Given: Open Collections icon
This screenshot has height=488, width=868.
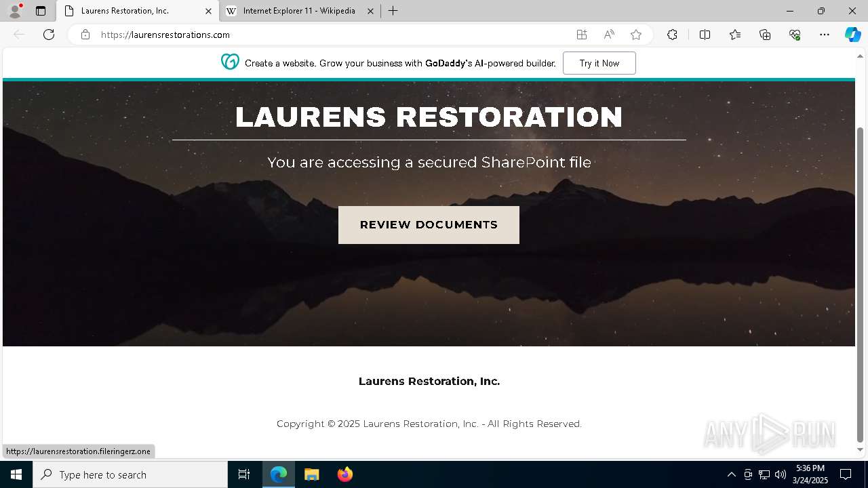Looking at the screenshot, I should (765, 35).
